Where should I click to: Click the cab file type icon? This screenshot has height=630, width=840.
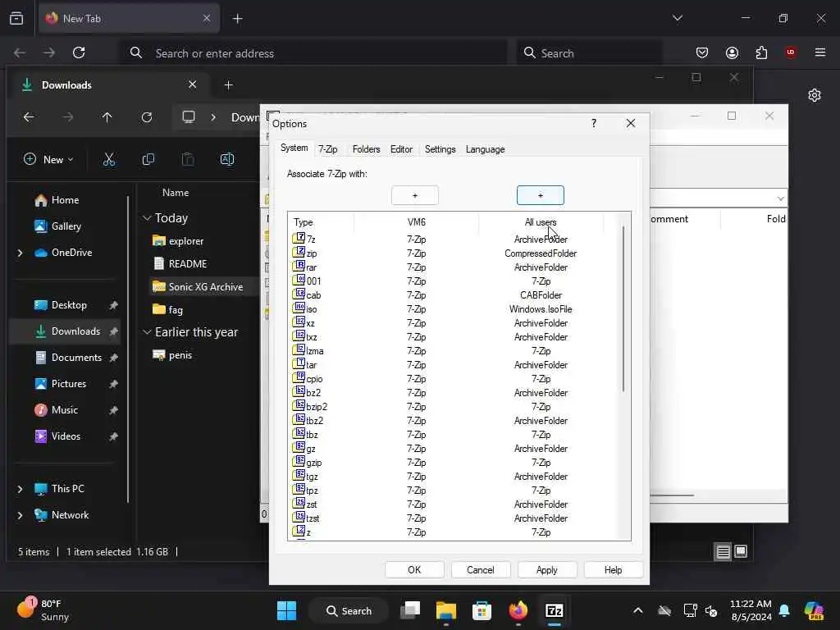point(299,294)
